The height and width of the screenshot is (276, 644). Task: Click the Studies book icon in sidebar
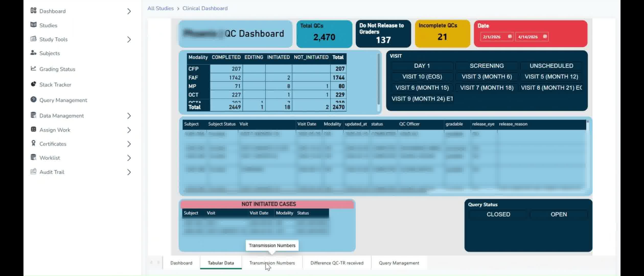33,25
